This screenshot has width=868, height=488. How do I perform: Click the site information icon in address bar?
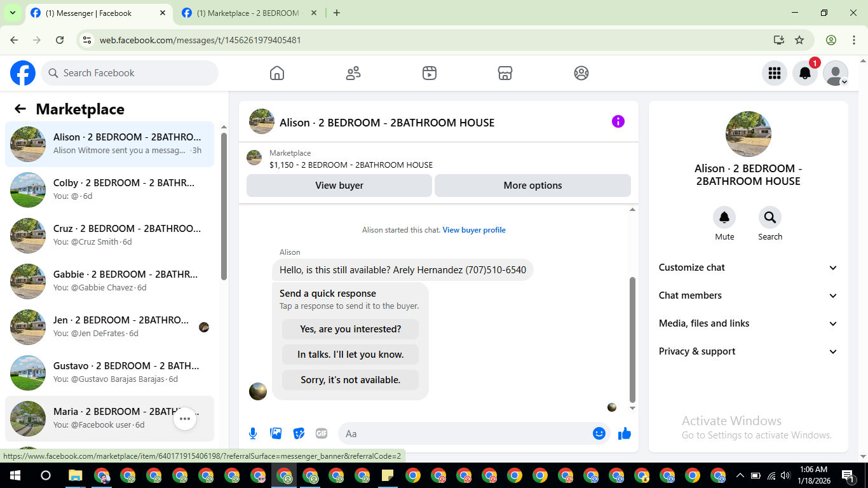(88, 40)
